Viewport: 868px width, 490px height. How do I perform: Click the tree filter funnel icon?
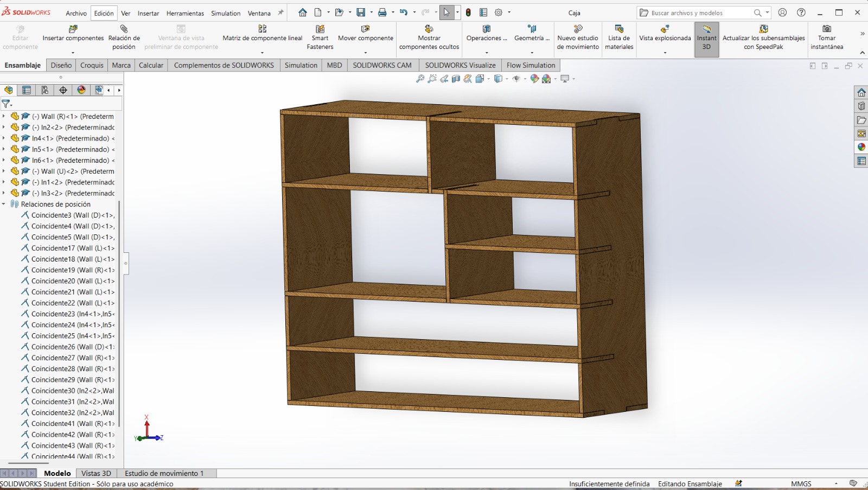(6, 104)
